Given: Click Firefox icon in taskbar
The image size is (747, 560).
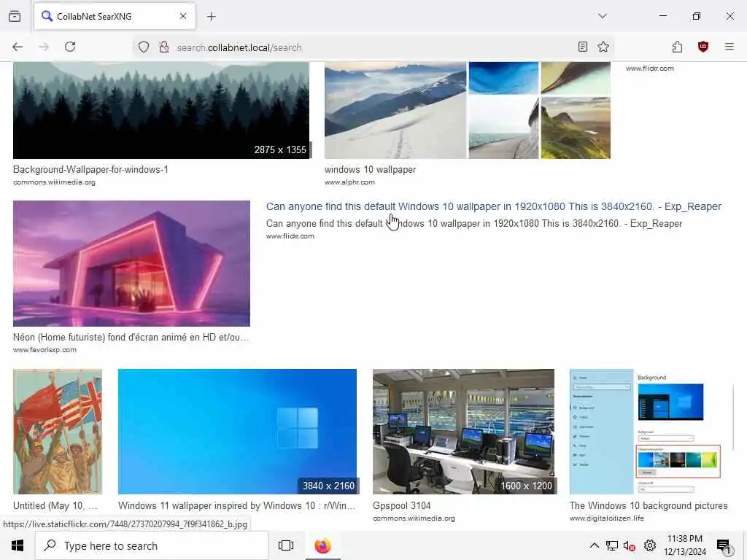Looking at the screenshot, I should pos(322,545).
